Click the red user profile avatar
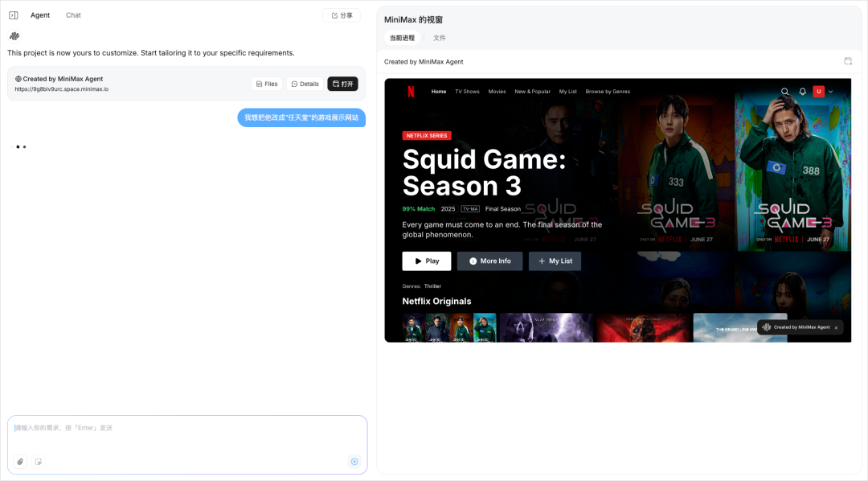 click(x=819, y=92)
